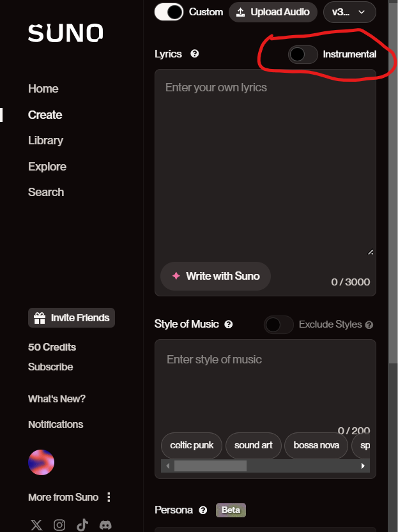Open Suno's Instagram icon

(x=59, y=525)
